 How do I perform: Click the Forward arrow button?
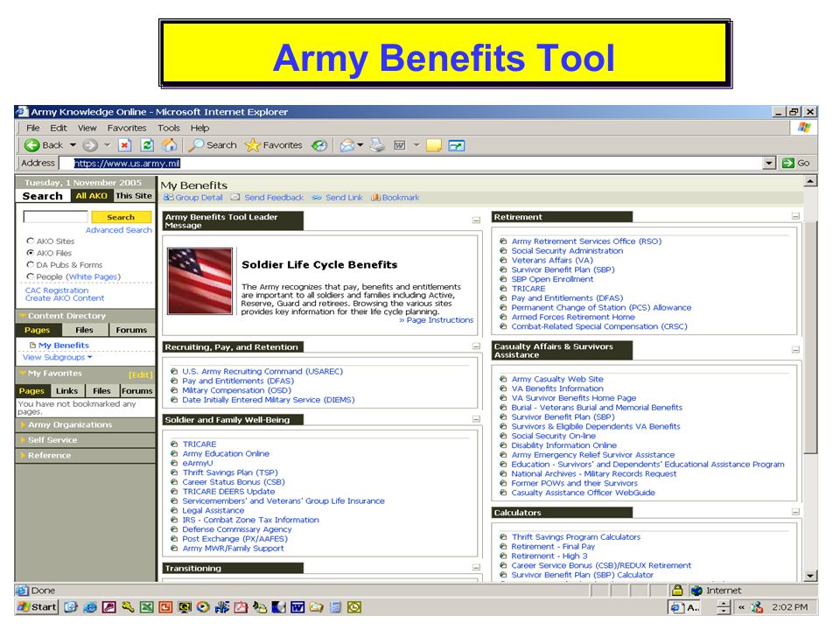click(89, 145)
